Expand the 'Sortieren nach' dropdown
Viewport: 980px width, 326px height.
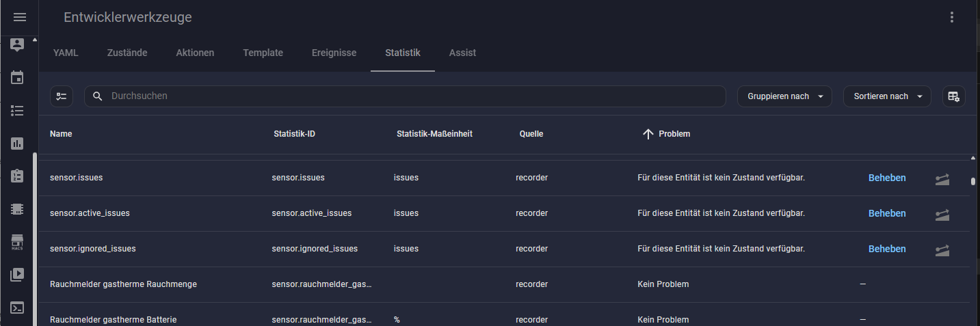pyautogui.click(x=887, y=96)
